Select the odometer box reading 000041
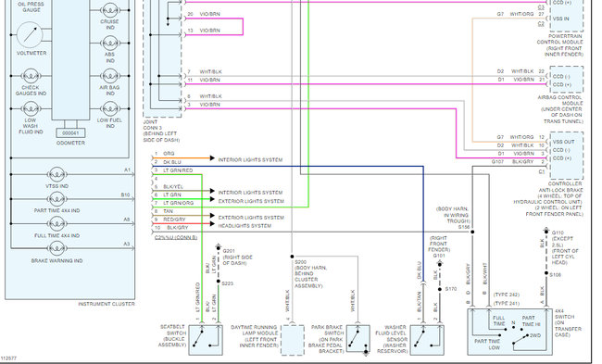The width and height of the screenshot is (602, 364). pyautogui.click(x=70, y=132)
